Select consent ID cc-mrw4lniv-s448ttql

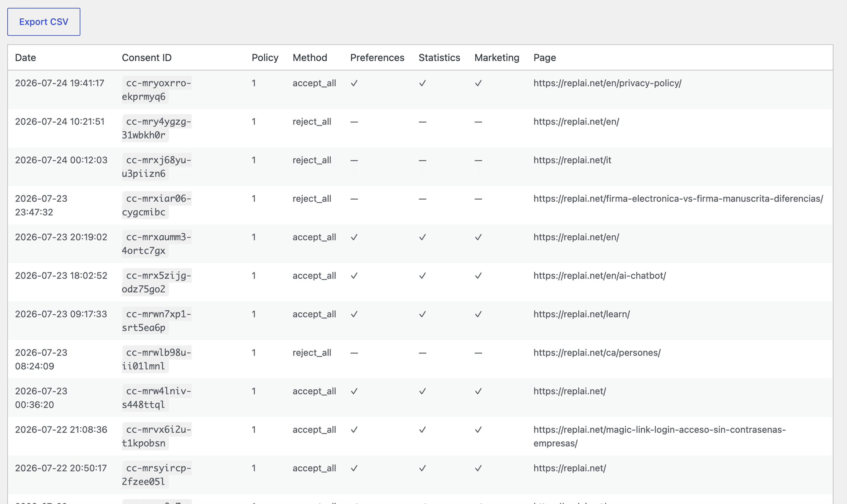[x=156, y=398]
